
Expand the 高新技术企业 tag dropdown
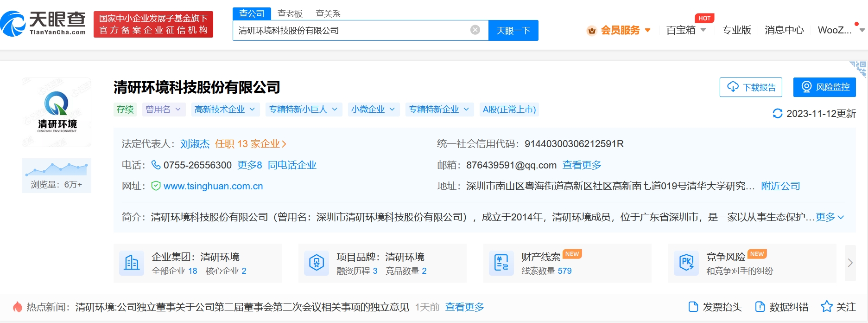pos(225,110)
